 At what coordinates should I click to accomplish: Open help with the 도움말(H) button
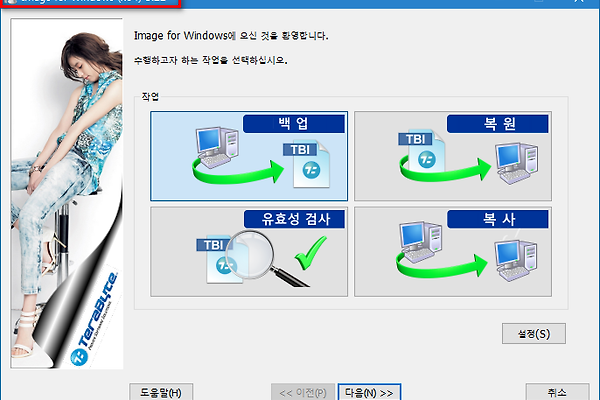pyautogui.click(x=161, y=392)
